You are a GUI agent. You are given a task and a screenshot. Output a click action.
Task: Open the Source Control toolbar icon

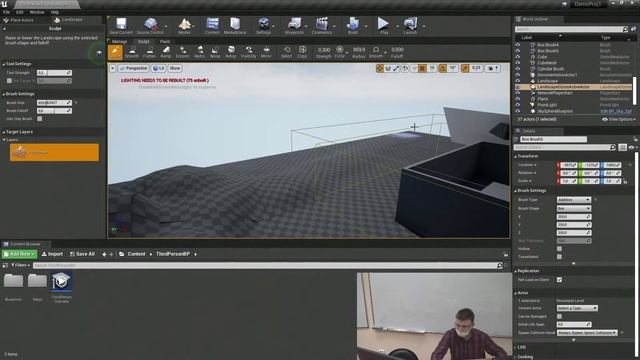pos(150,26)
